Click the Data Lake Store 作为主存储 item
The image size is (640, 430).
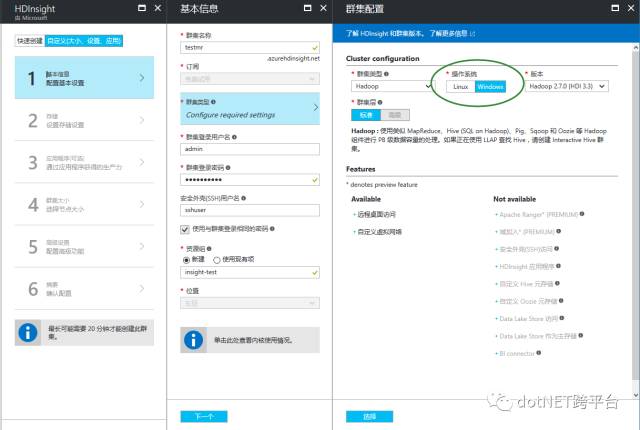click(x=538, y=336)
